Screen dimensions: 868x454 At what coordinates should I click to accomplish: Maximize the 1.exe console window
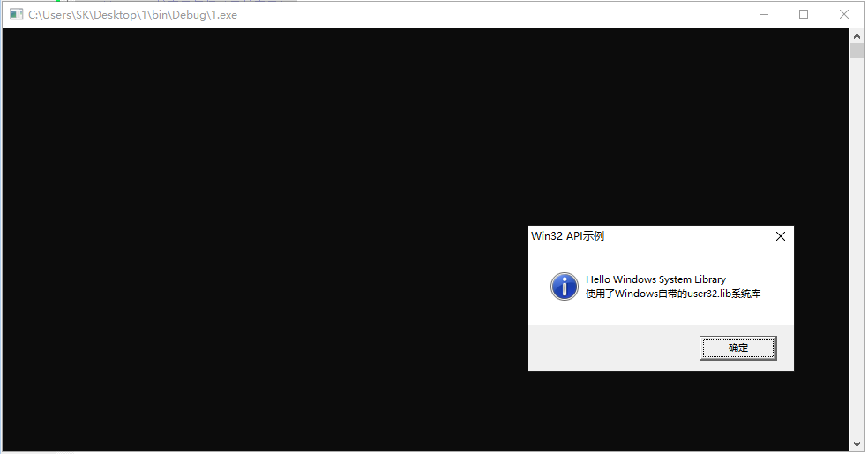(x=804, y=14)
